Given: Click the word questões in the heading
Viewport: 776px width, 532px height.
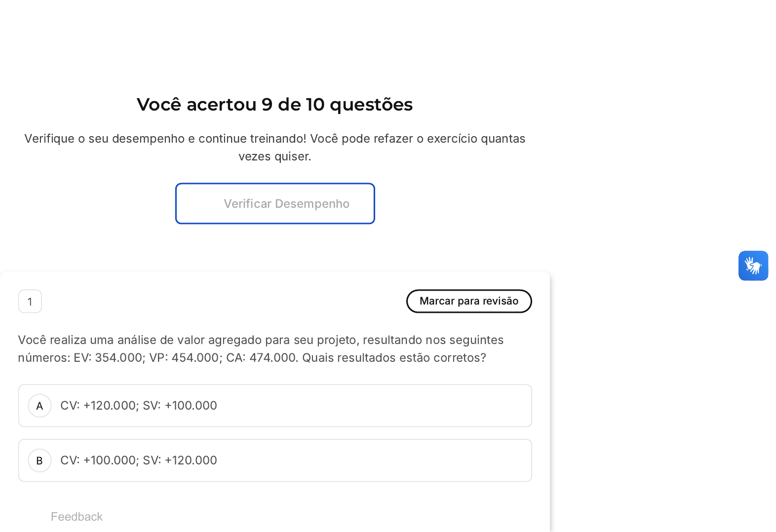Looking at the screenshot, I should pos(371,105).
